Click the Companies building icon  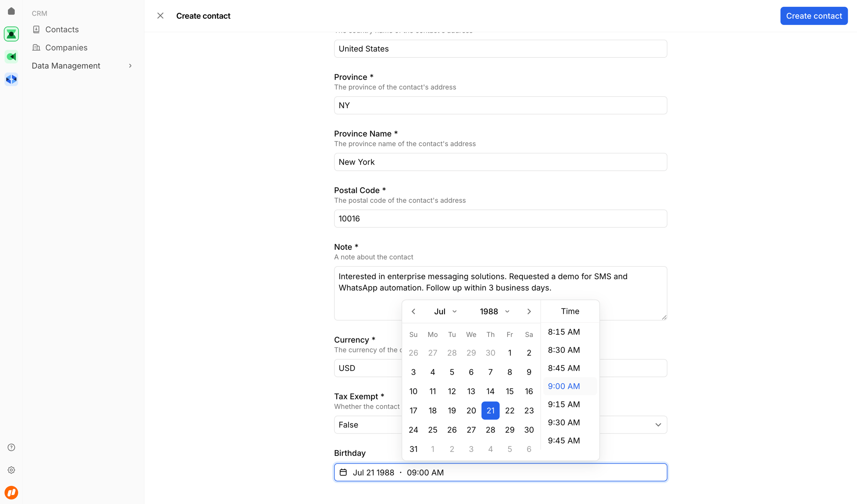(x=36, y=47)
